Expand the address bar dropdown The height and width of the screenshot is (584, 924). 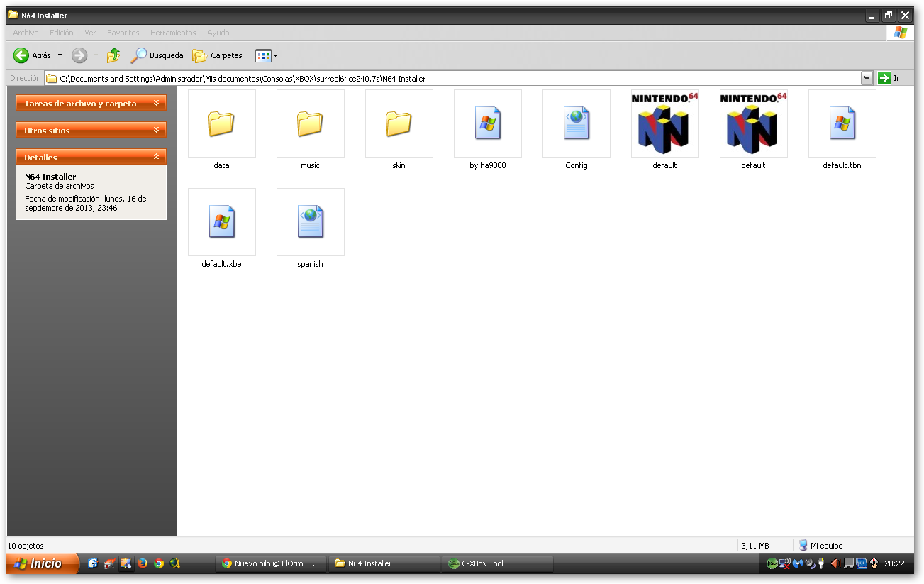click(x=867, y=78)
